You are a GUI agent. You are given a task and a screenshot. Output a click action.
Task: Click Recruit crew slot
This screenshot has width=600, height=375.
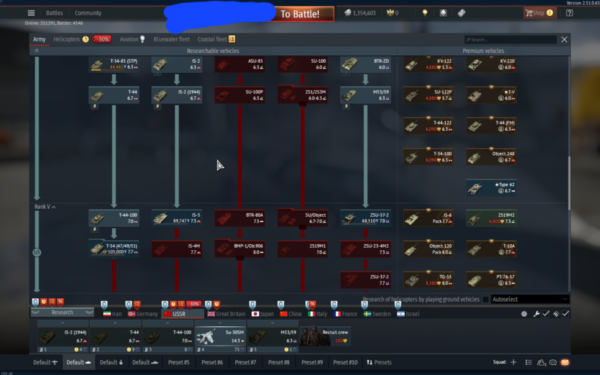tap(325, 336)
